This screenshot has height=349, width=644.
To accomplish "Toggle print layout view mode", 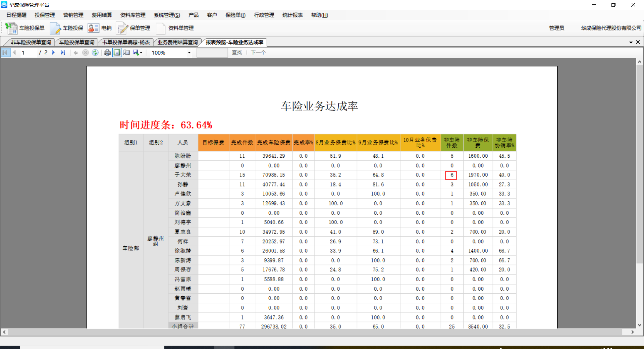I will tap(117, 53).
